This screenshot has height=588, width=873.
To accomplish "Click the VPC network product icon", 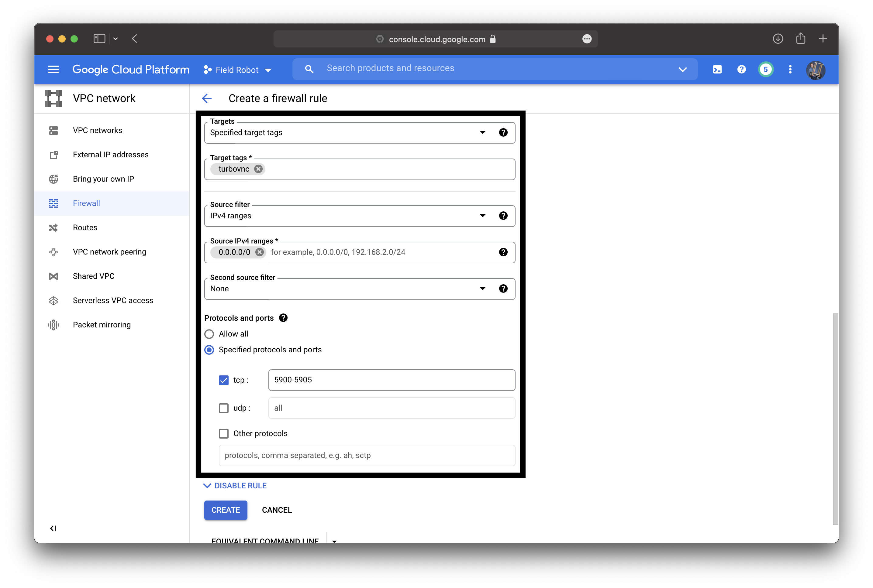I will click(x=53, y=98).
